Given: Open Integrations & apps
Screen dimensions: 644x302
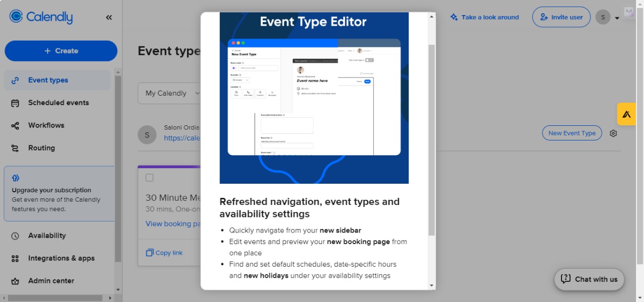Looking at the screenshot, I should point(60,258).
